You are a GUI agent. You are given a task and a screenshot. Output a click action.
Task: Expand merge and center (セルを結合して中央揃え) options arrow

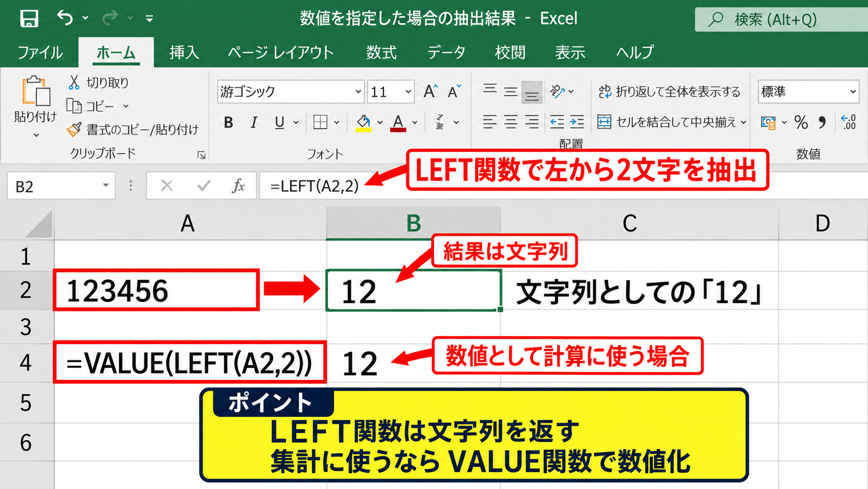click(743, 123)
